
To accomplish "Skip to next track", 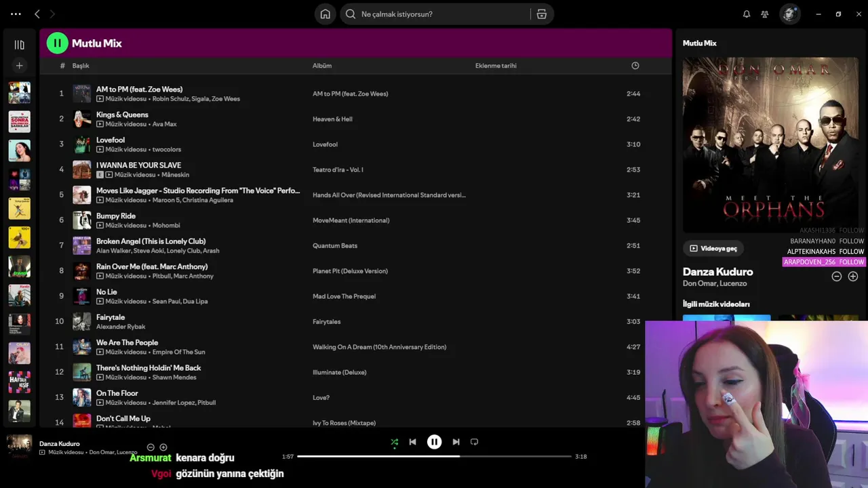I will (456, 442).
